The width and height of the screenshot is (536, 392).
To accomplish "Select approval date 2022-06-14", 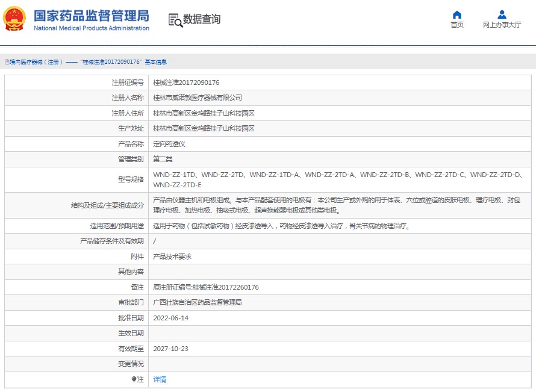I will coord(170,318).
